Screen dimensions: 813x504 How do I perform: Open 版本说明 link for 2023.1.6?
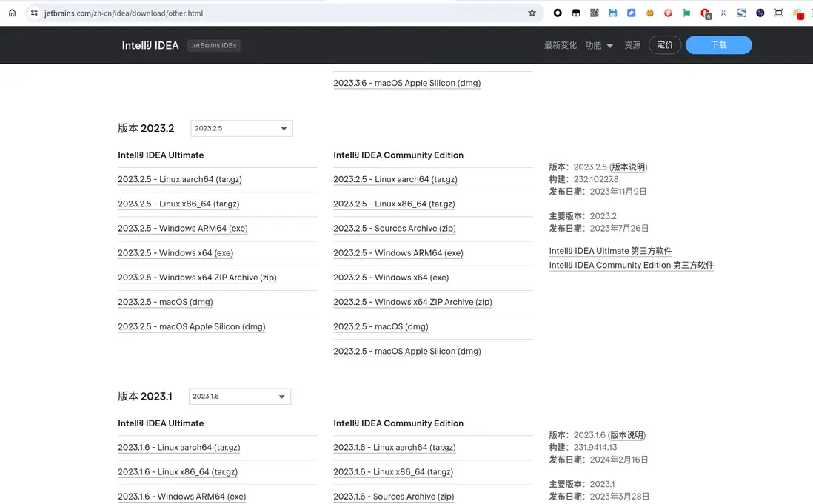[626, 435]
